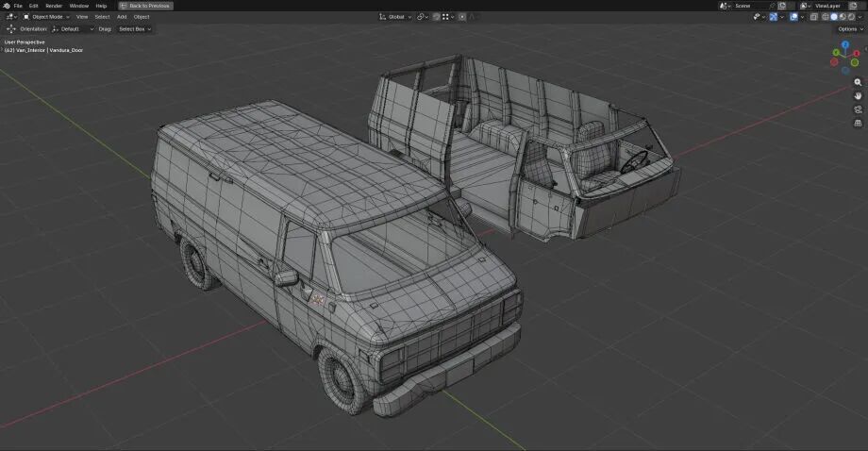Open the viewport View menu
This screenshot has width=868, height=451.
(x=82, y=17)
